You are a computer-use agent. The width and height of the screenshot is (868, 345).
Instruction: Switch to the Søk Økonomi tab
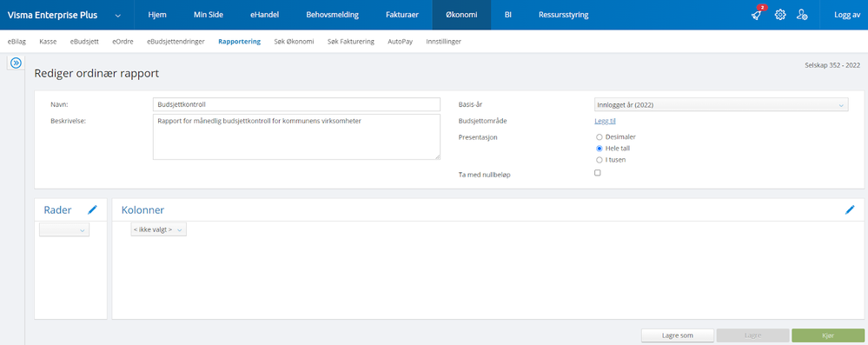click(x=294, y=42)
